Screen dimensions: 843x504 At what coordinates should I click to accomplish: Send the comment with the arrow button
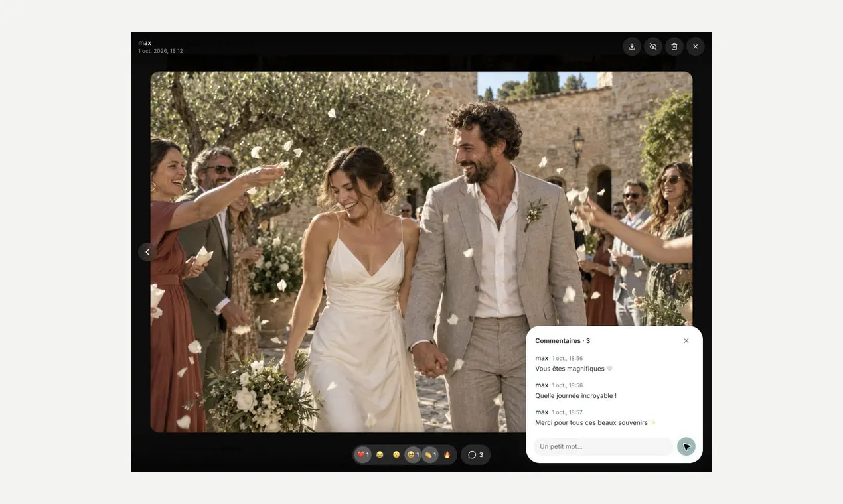click(686, 446)
